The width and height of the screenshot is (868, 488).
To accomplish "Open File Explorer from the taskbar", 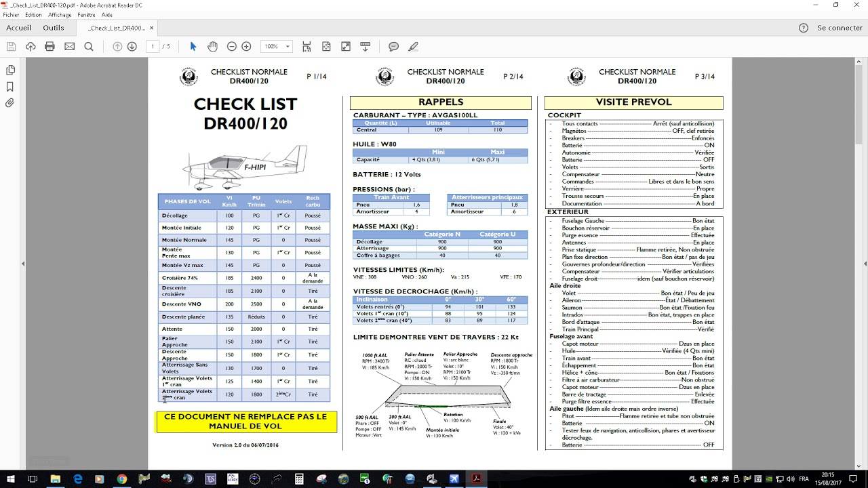I will pyautogui.click(x=56, y=479).
